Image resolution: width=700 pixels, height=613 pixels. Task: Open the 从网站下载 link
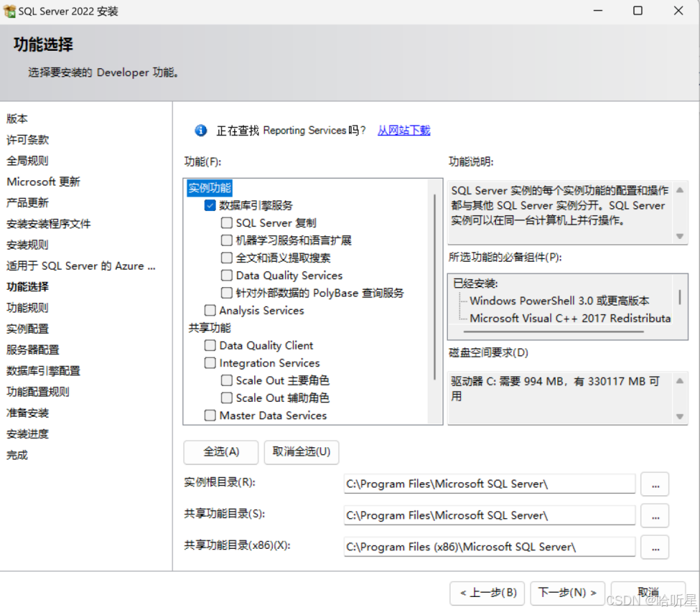click(404, 130)
